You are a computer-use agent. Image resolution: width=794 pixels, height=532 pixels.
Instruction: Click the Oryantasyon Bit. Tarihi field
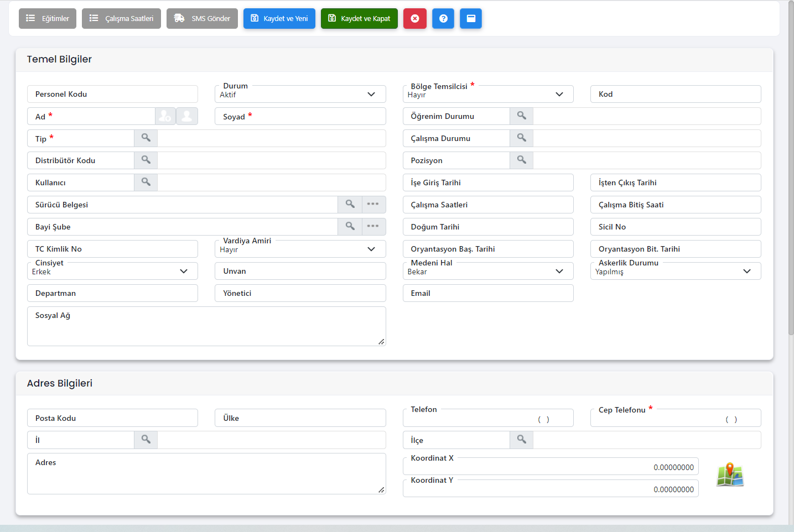[x=676, y=249]
